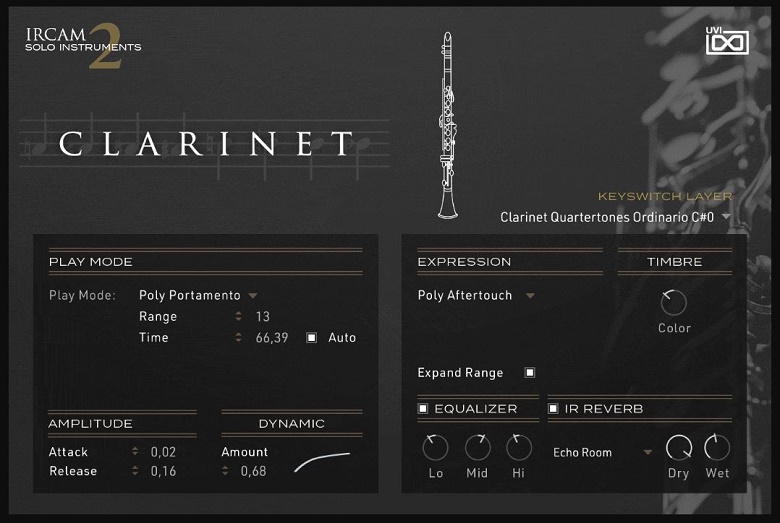
Task: Open the Play Mode dropdown arrow
Action: [x=253, y=296]
